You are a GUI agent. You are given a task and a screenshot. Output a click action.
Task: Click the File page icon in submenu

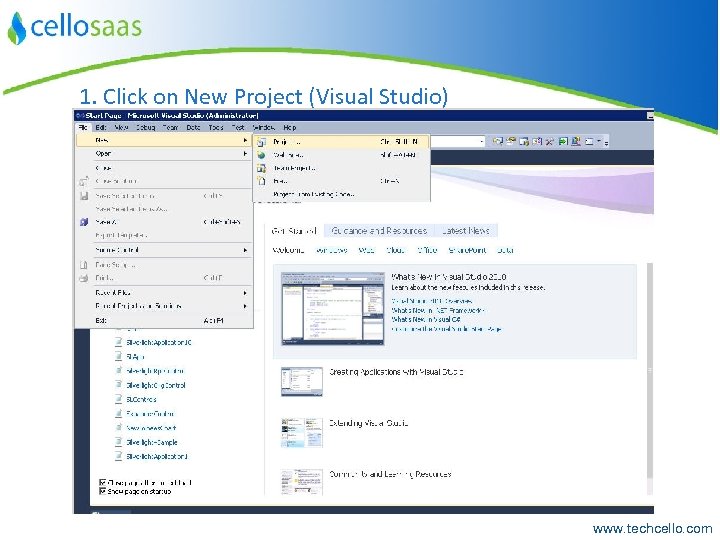pyautogui.click(x=261, y=181)
